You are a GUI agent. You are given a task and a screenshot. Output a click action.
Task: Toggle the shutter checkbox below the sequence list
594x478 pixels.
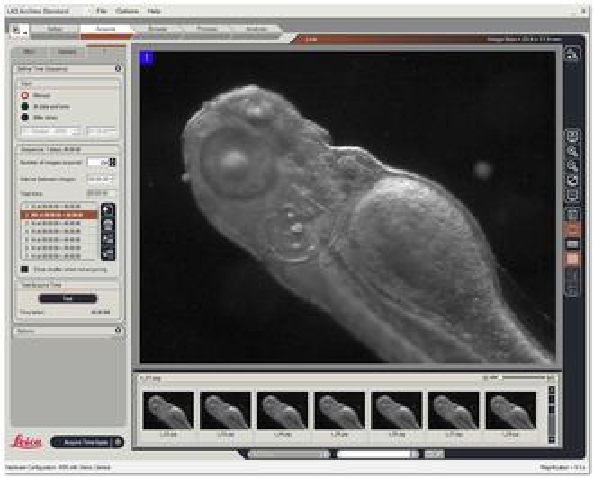[25, 269]
